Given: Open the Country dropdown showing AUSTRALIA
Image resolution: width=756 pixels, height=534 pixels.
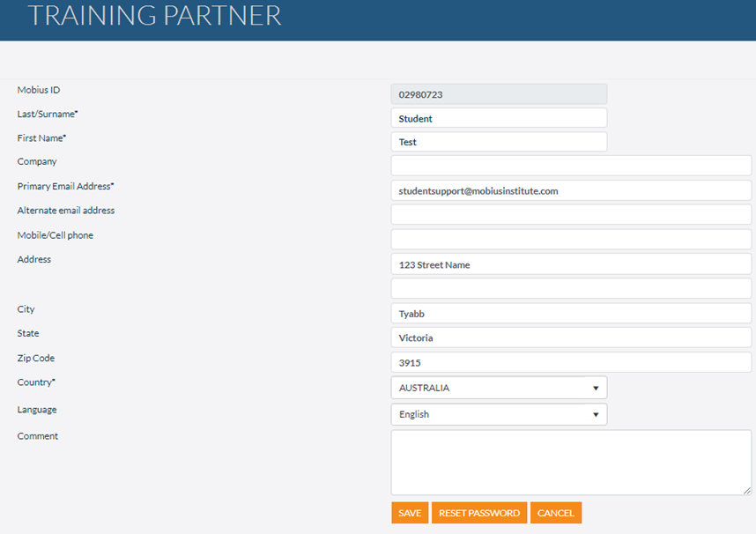Looking at the screenshot, I should point(499,388).
